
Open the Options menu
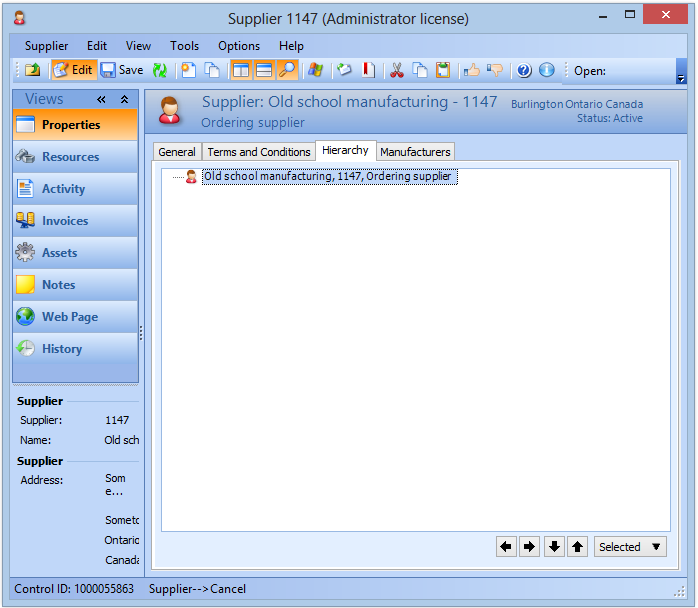pyautogui.click(x=239, y=46)
